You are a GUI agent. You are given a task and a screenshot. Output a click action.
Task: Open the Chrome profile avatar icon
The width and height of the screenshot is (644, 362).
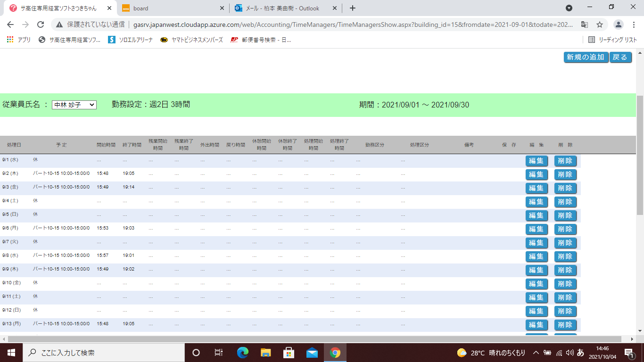tap(619, 25)
